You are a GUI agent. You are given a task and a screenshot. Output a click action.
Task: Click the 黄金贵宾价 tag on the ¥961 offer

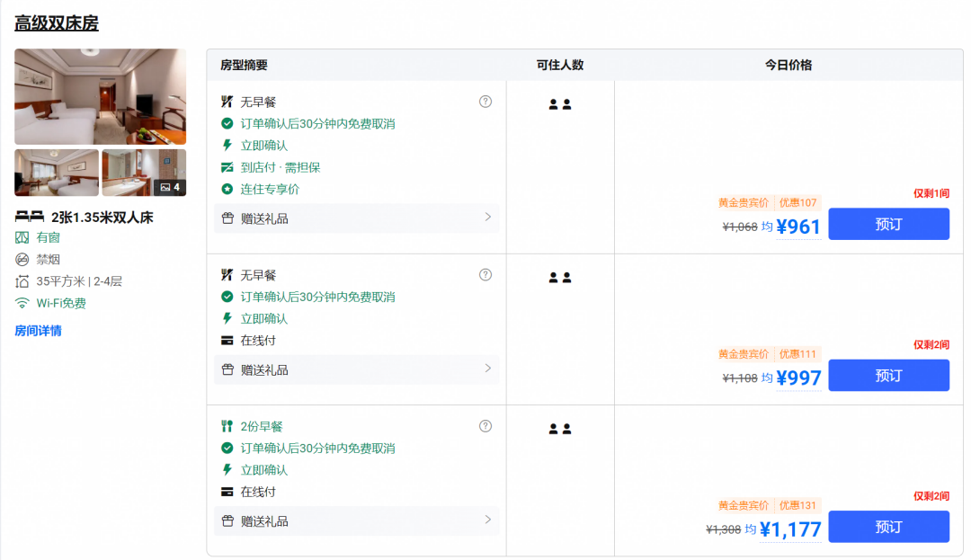click(x=744, y=202)
